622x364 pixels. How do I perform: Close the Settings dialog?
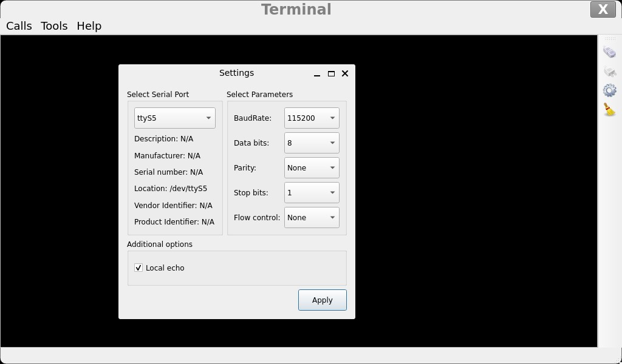pyautogui.click(x=345, y=73)
